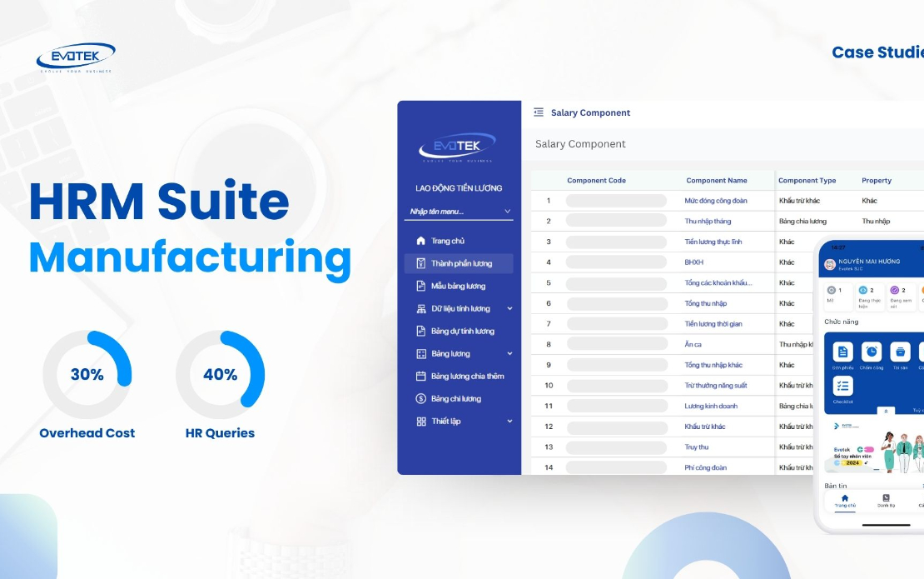Click the Mẫu bảng lương document icon

coord(420,286)
